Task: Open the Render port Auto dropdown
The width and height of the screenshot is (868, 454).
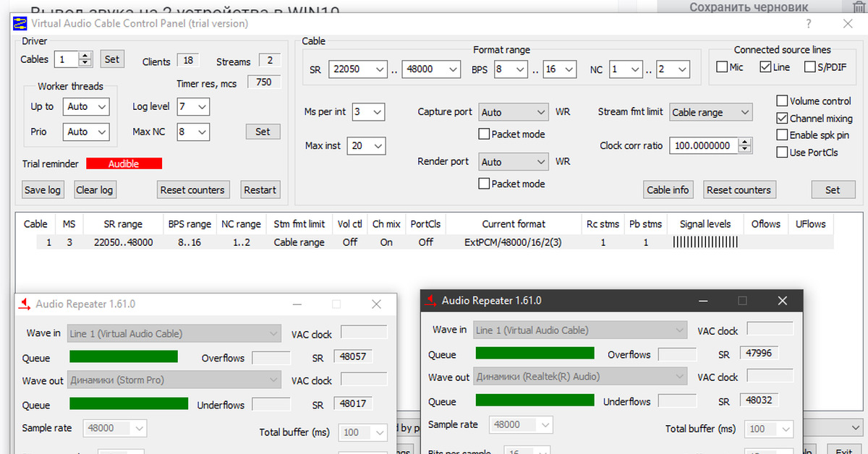Action: coord(514,162)
